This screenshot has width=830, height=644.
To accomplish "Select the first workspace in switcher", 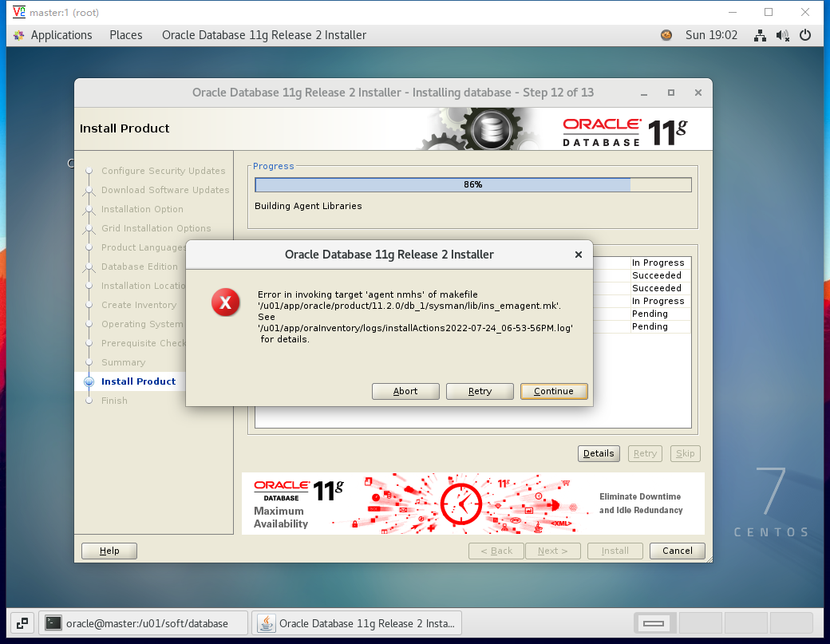I will 654,623.
